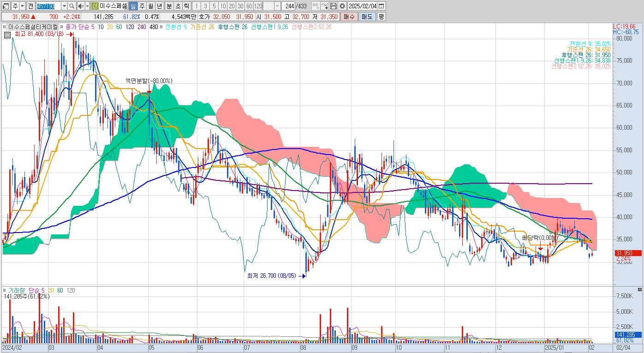
Task: Expand the 주 market type dropdown
Action: pos(23,6)
